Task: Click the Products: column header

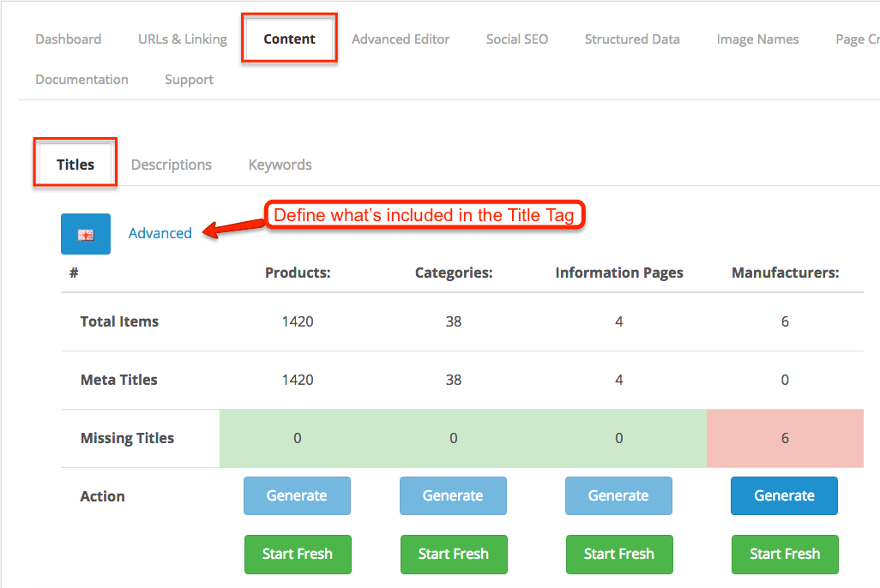Action: pyautogui.click(x=298, y=273)
